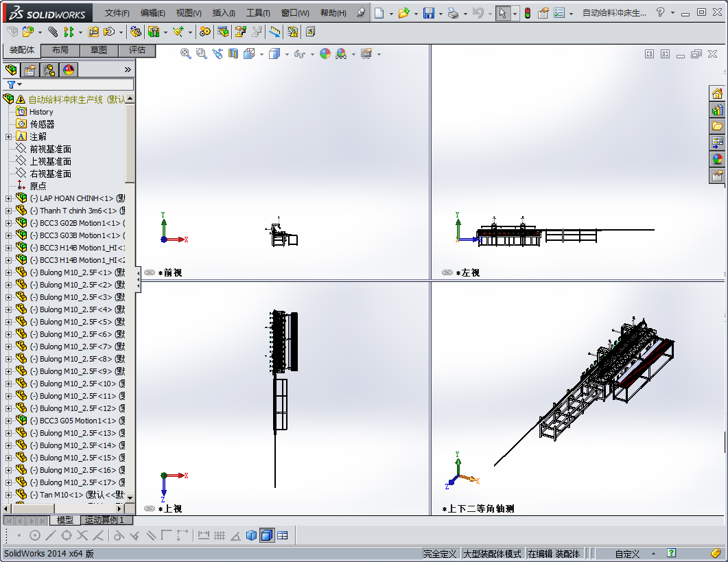Click the Apply Scene icon
Viewport: 728px width, 562px height.
[x=341, y=54]
